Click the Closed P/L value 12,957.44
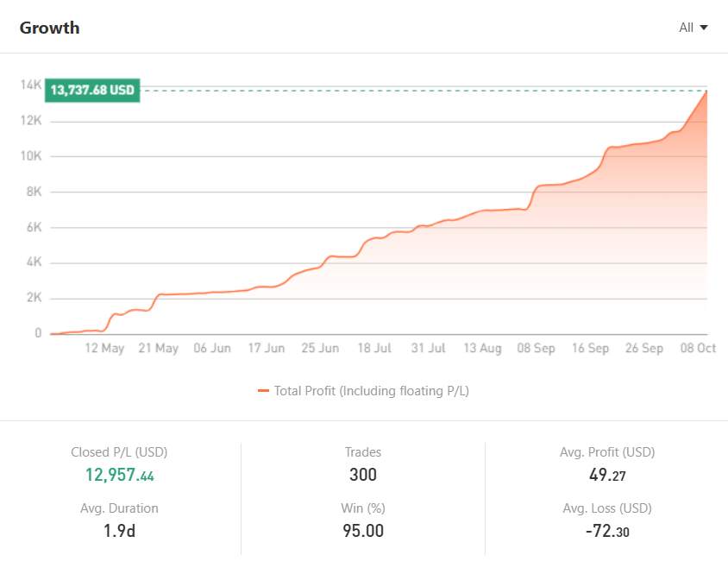Screen dimensions: 728x574 tap(119, 475)
